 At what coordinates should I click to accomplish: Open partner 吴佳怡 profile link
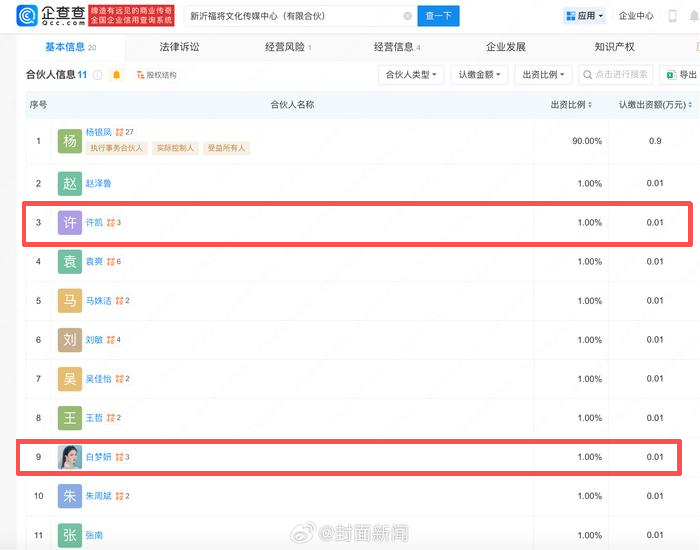98,379
